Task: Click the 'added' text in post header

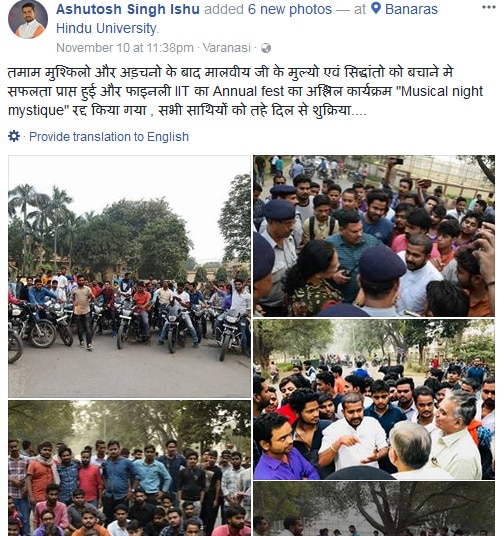Action: (x=224, y=9)
